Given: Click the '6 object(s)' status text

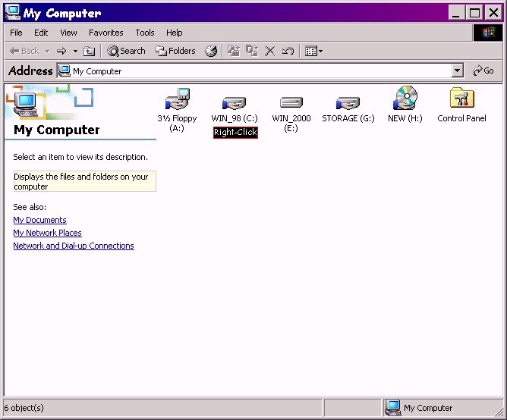Looking at the screenshot, I should [24, 408].
